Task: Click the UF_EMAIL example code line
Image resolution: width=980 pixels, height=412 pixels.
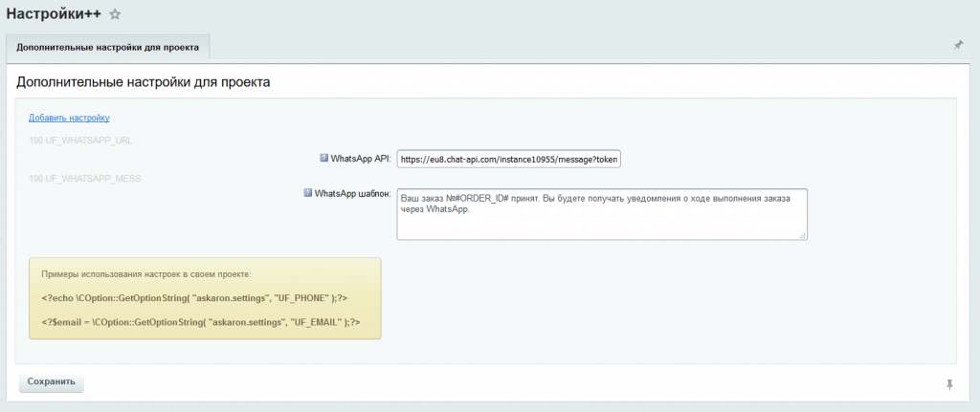Action: click(x=201, y=322)
